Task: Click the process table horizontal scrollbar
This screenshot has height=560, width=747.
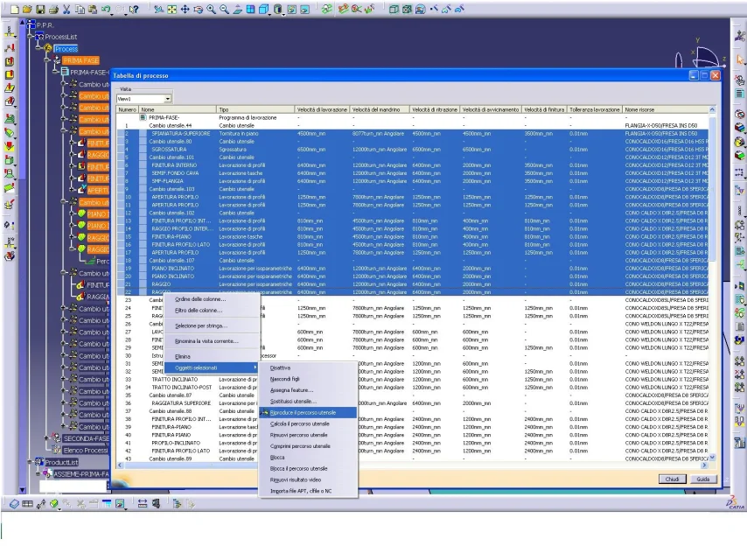Action: (413, 465)
